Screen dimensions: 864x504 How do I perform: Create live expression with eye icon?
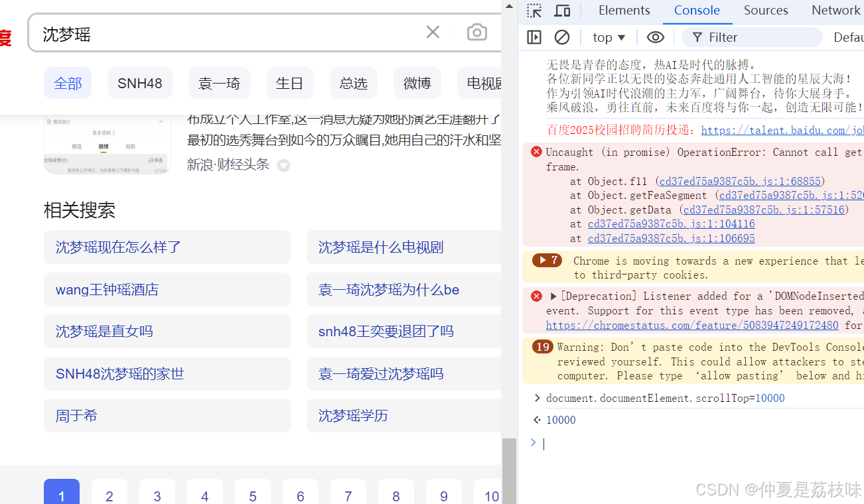pyautogui.click(x=656, y=37)
